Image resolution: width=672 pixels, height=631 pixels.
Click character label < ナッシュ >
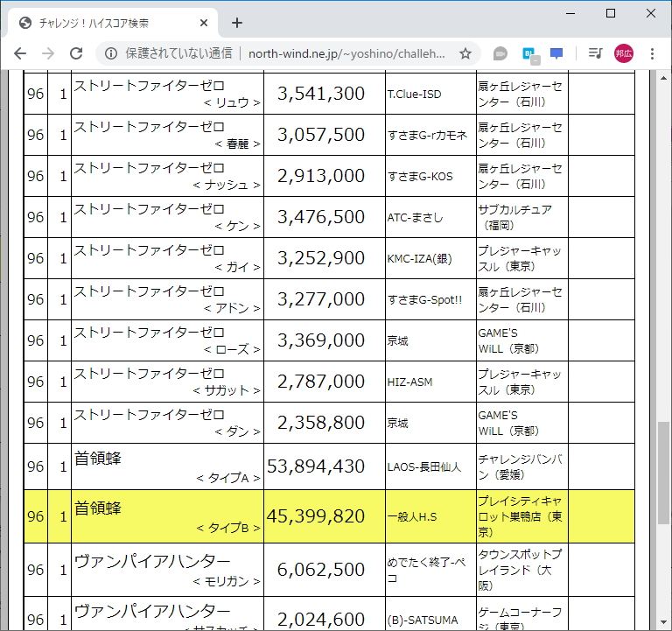pyautogui.click(x=227, y=186)
